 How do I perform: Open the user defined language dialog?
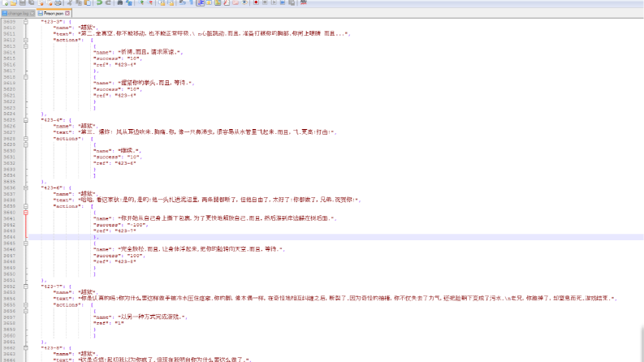[x=209, y=2]
